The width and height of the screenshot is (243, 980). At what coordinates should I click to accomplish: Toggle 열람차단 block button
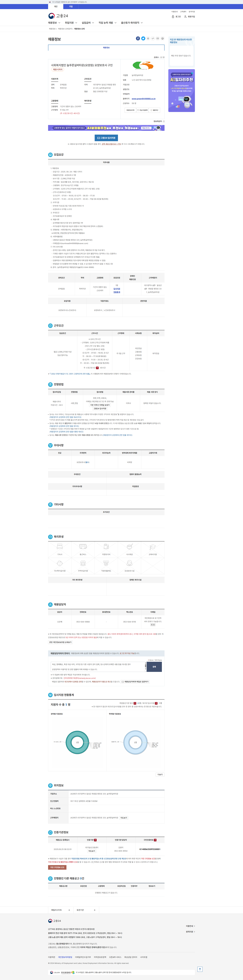(x=154, y=110)
